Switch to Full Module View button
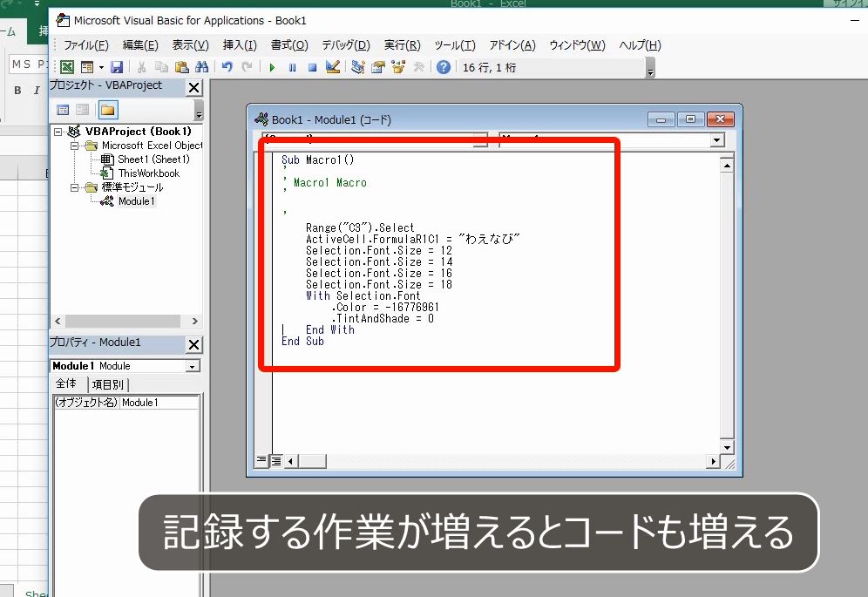This screenshot has width=868, height=597. 275,461
